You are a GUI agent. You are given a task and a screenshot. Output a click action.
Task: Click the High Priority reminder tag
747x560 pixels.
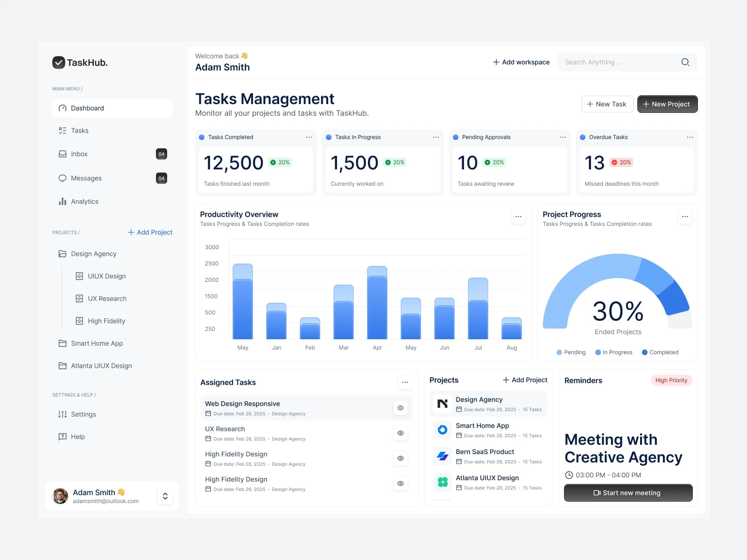pyautogui.click(x=671, y=380)
